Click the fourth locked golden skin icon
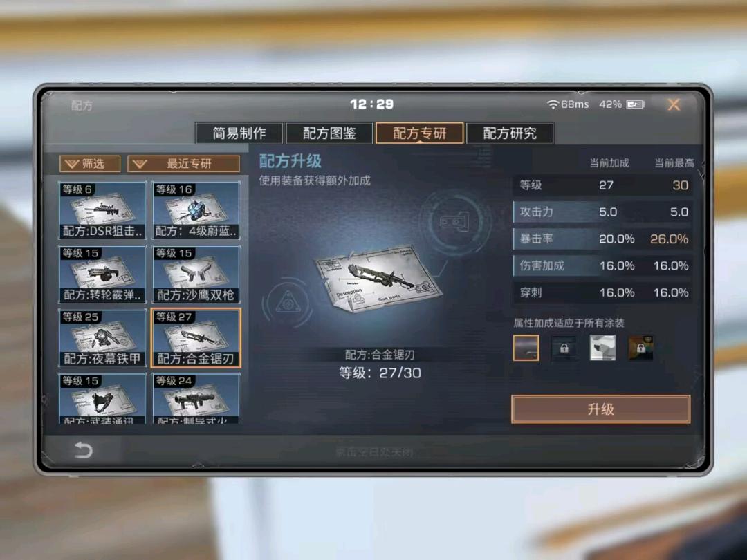This screenshot has width=747, height=560. click(640, 348)
